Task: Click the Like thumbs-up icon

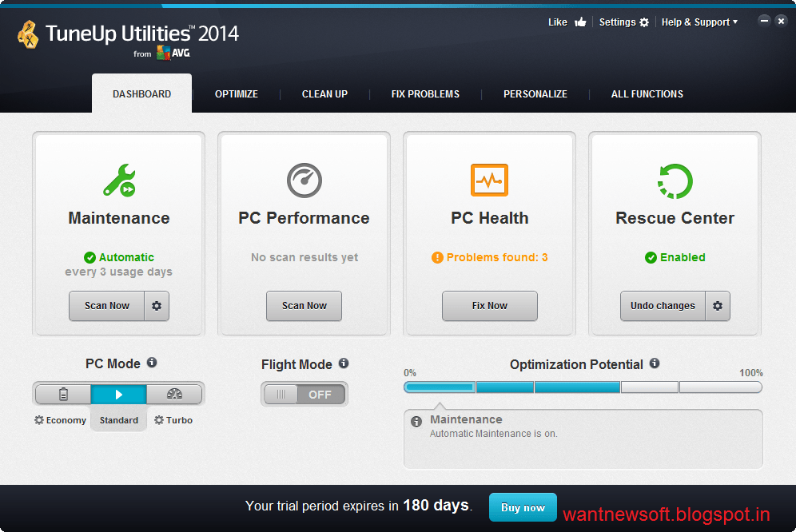Action: pos(580,22)
